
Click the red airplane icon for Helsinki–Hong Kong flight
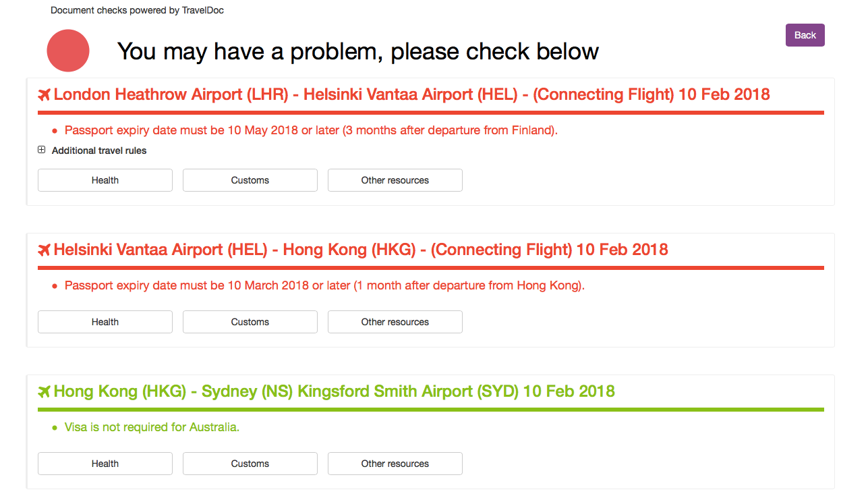point(45,250)
